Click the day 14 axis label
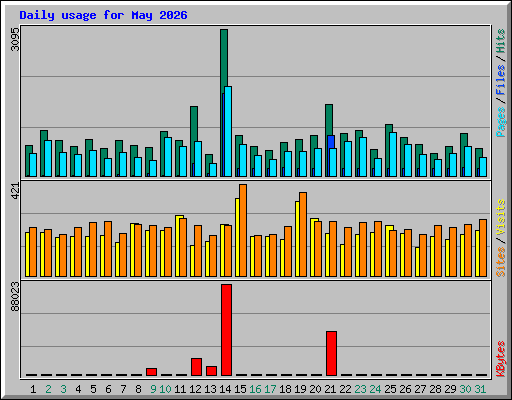Image resolution: width=512 pixels, height=400 pixels. click(x=225, y=389)
